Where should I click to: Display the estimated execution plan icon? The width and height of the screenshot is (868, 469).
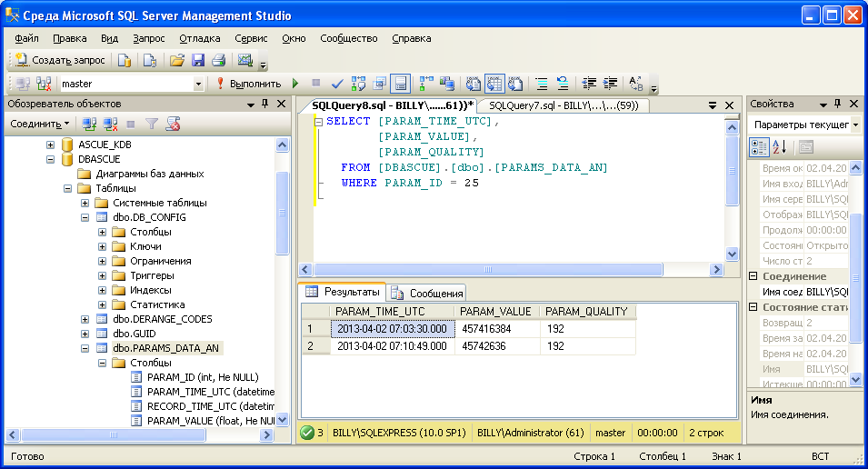pos(358,84)
